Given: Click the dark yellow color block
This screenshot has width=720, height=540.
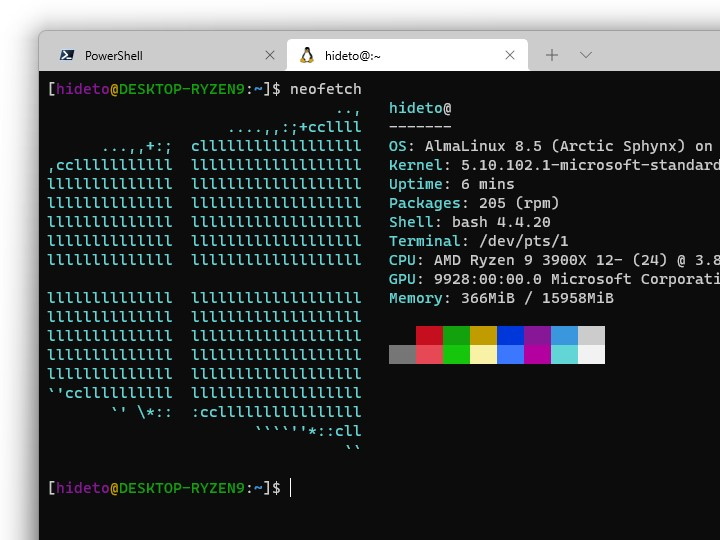Looking at the screenshot, I should coord(483,335).
